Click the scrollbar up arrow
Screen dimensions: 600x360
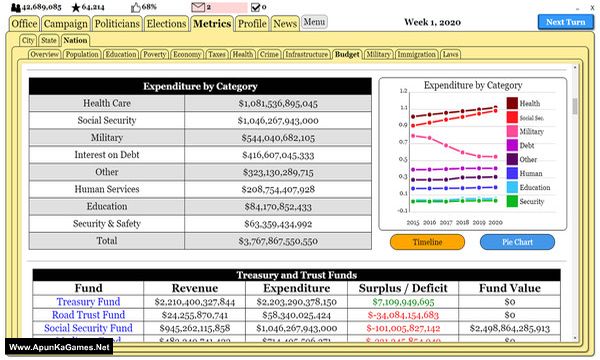[x=575, y=68]
